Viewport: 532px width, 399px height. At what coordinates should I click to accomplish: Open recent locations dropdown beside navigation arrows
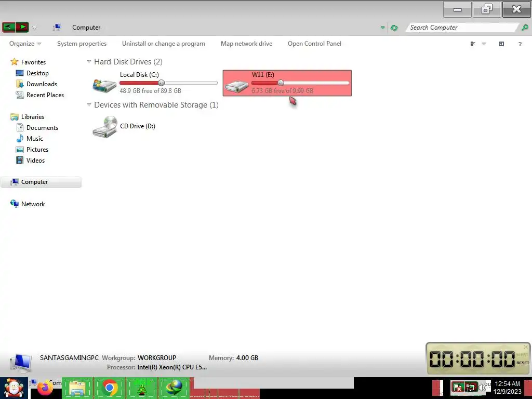[x=34, y=28]
